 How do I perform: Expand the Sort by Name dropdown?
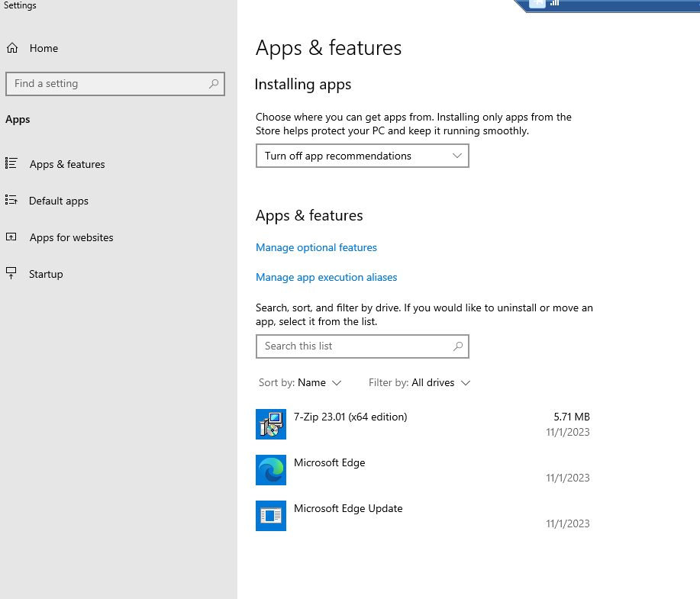click(300, 382)
